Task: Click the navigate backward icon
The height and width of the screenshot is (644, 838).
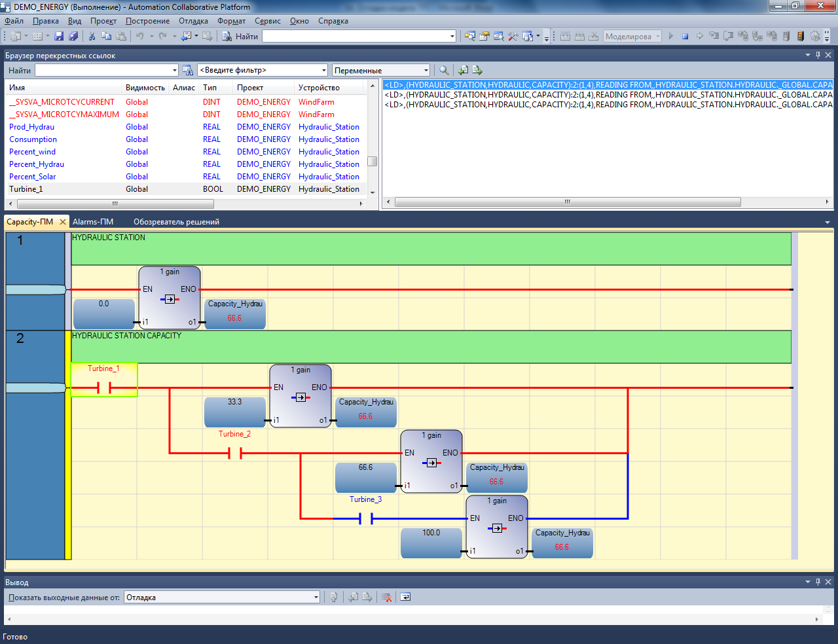Action: click(186, 36)
